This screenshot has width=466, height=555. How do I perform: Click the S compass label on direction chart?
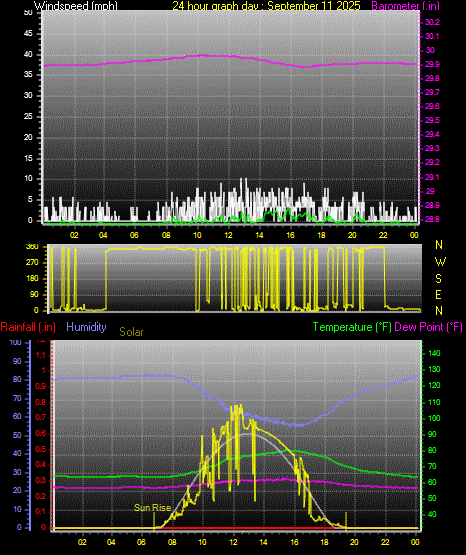coord(438,279)
